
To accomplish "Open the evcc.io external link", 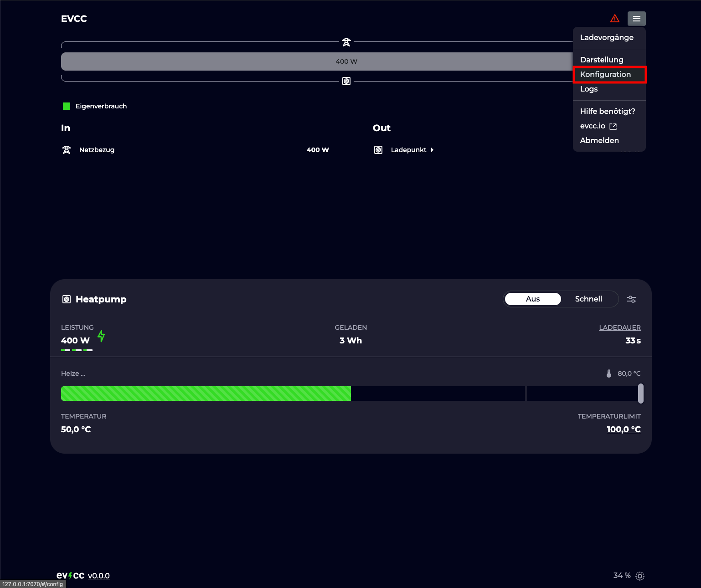I will tap(598, 126).
